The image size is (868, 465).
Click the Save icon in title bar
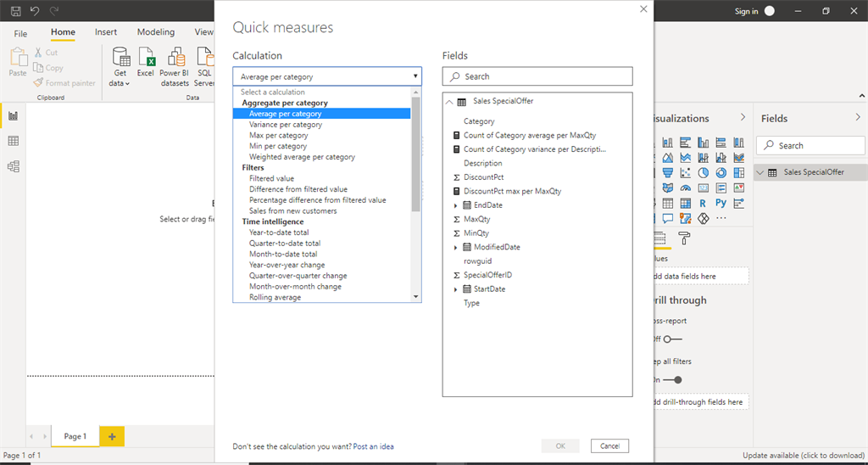coord(17,11)
